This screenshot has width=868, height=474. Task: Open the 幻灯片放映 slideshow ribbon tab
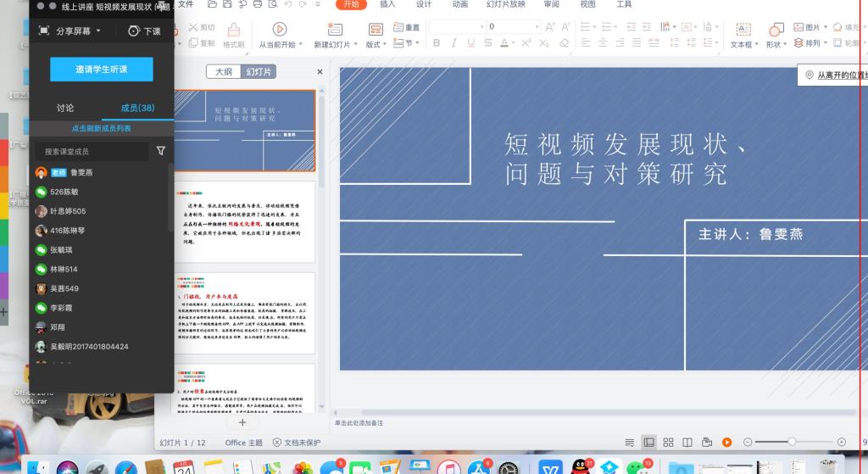505,4
